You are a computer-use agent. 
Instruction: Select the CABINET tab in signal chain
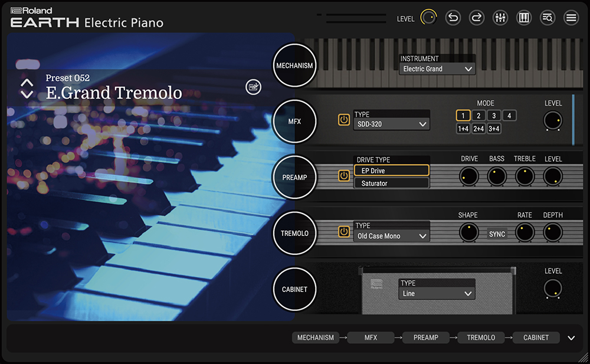536,337
